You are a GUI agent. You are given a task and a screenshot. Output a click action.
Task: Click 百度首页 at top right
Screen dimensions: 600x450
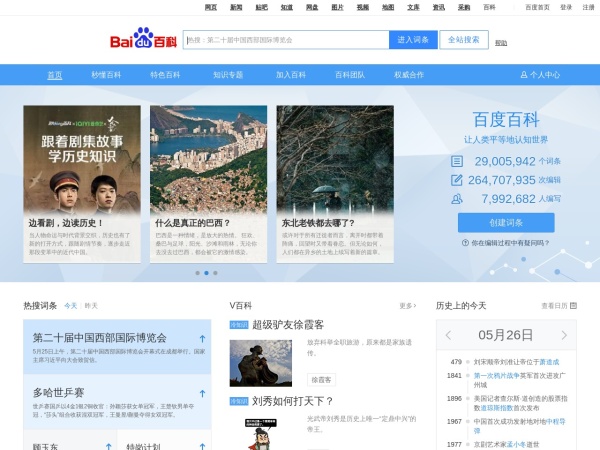537,7
